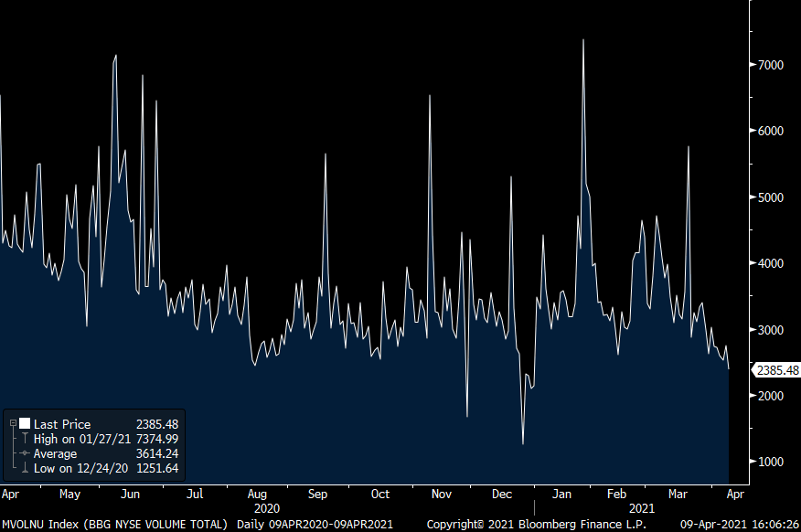Click the Aug label on time axis
The height and width of the screenshot is (532, 801).
(x=257, y=495)
